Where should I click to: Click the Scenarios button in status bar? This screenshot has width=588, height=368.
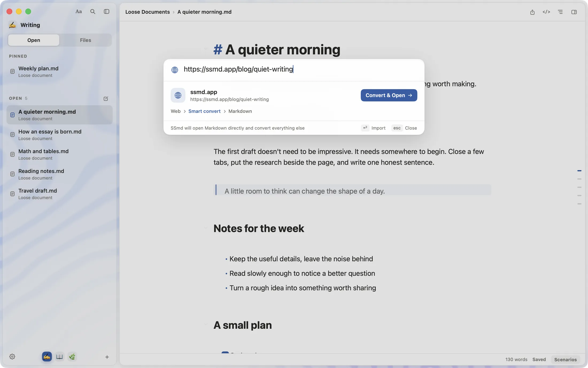pyautogui.click(x=565, y=359)
